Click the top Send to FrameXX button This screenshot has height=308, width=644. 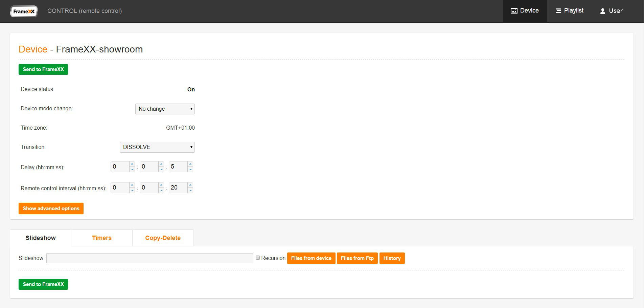pyautogui.click(x=43, y=69)
